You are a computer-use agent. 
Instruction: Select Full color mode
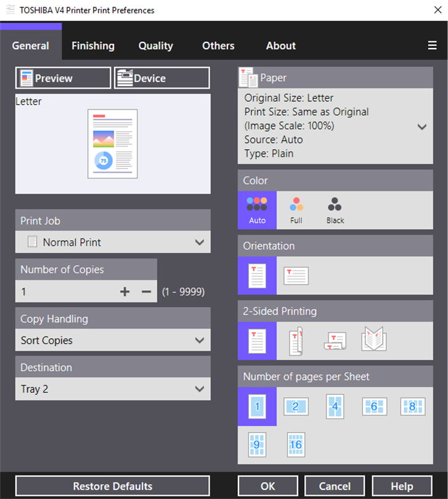(296, 210)
